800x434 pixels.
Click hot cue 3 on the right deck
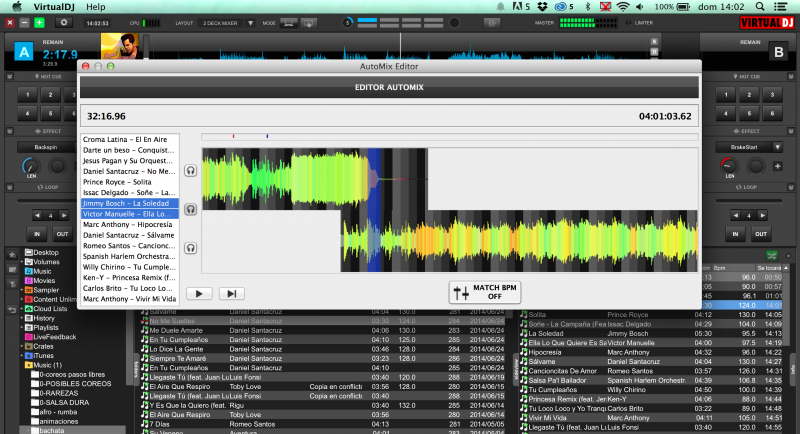point(772,94)
